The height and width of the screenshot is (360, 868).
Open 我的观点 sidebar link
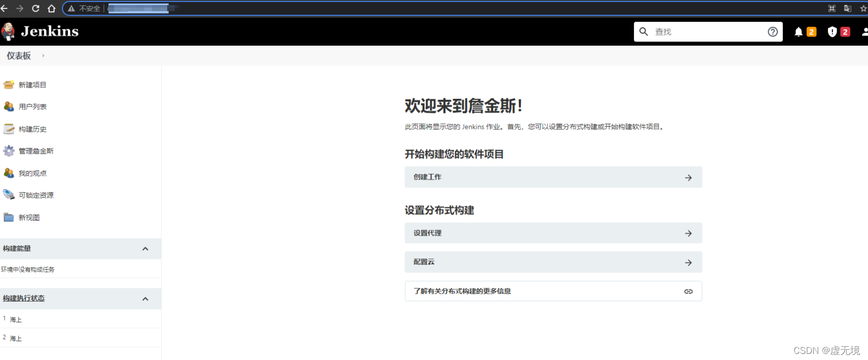point(32,173)
